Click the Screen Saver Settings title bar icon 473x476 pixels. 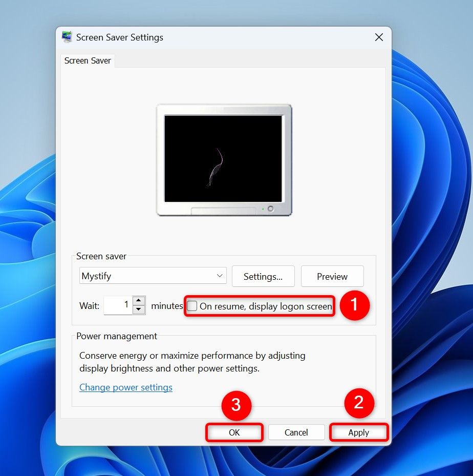click(67, 36)
